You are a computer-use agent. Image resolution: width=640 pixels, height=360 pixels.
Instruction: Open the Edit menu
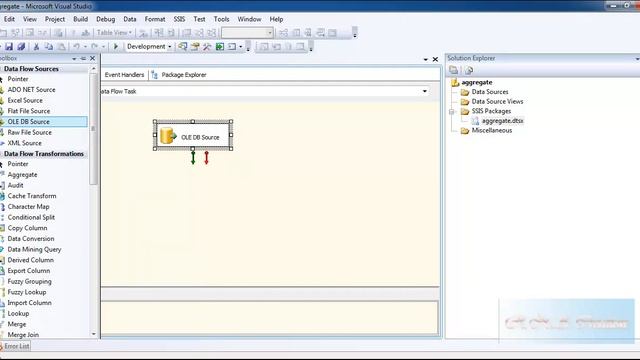[x=9, y=19]
